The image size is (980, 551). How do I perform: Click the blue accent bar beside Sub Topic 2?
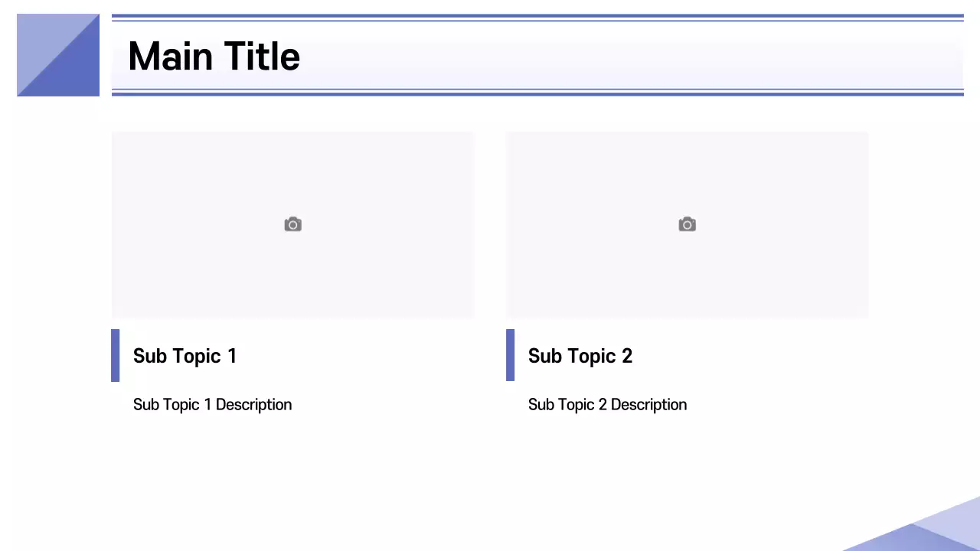[510, 355]
